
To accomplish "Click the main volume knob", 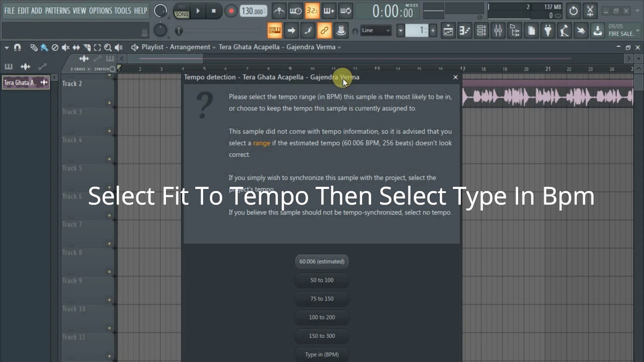I will 160,11.
